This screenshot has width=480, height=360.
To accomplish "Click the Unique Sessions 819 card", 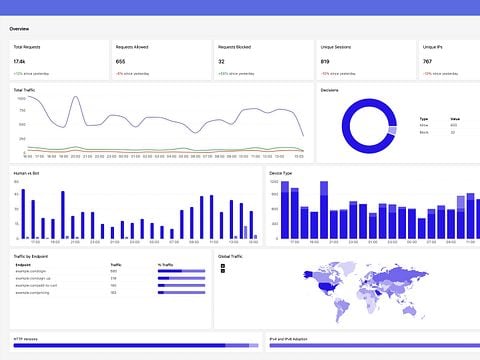I will (x=366, y=60).
